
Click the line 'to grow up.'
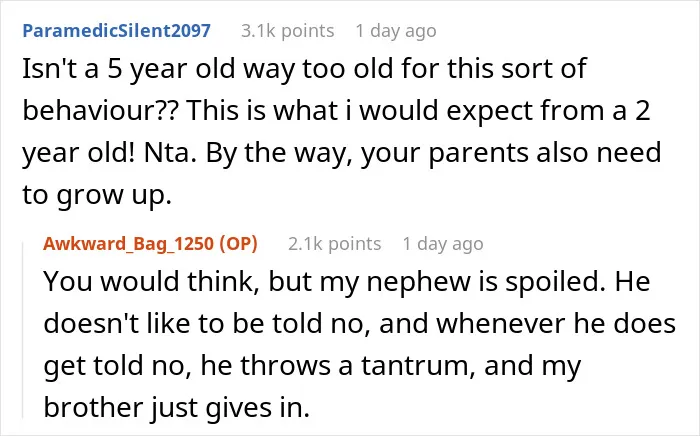(97, 195)
